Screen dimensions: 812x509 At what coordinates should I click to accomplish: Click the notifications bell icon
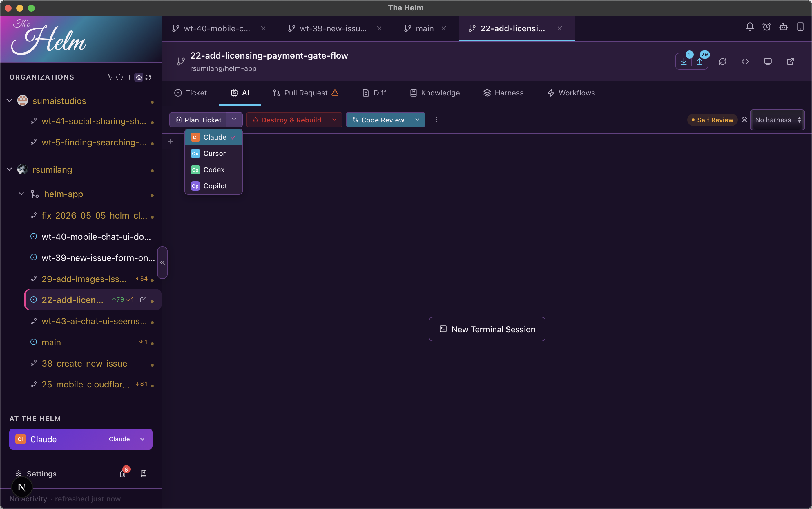coord(750,27)
